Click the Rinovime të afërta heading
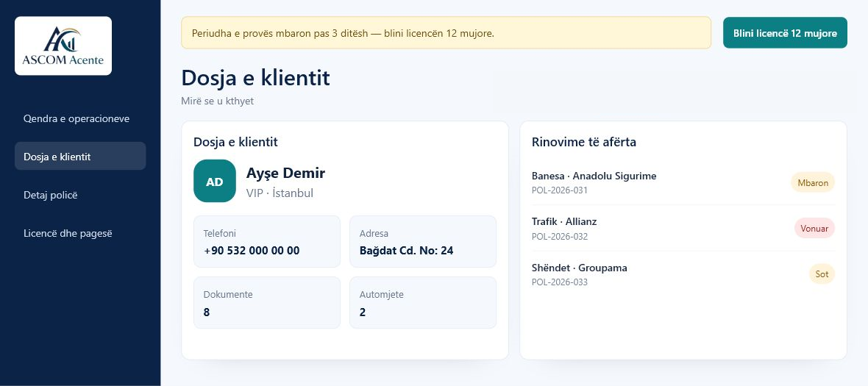The image size is (868, 386). (x=584, y=142)
